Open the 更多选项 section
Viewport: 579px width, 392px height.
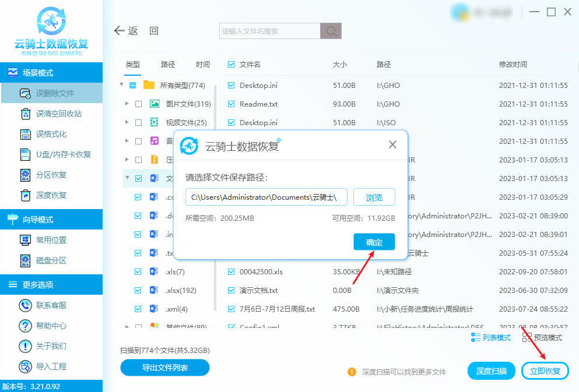coord(51,284)
